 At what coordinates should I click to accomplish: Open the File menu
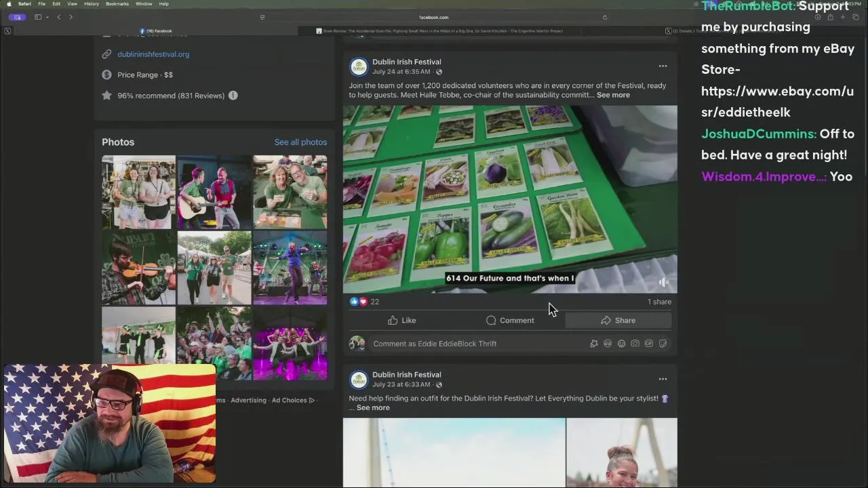tap(41, 4)
